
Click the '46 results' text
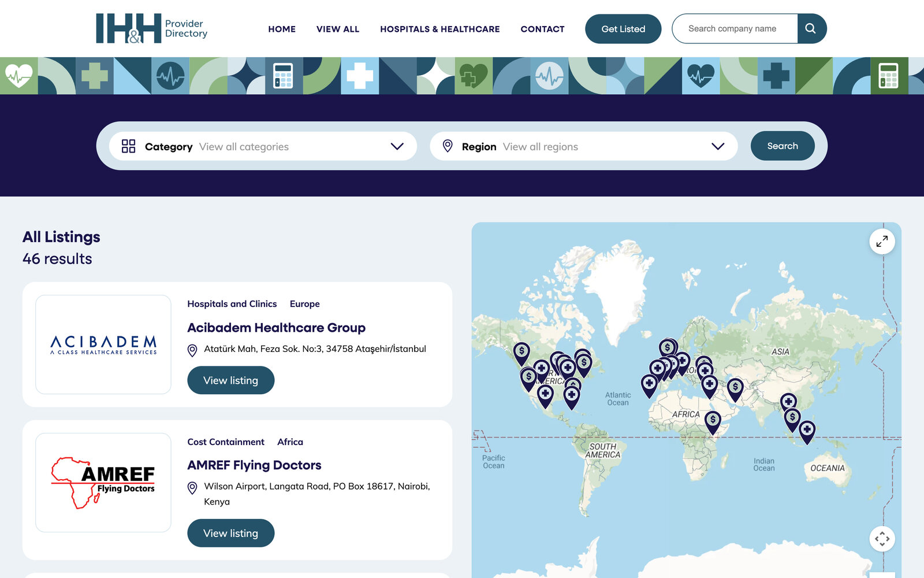[57, 259]
